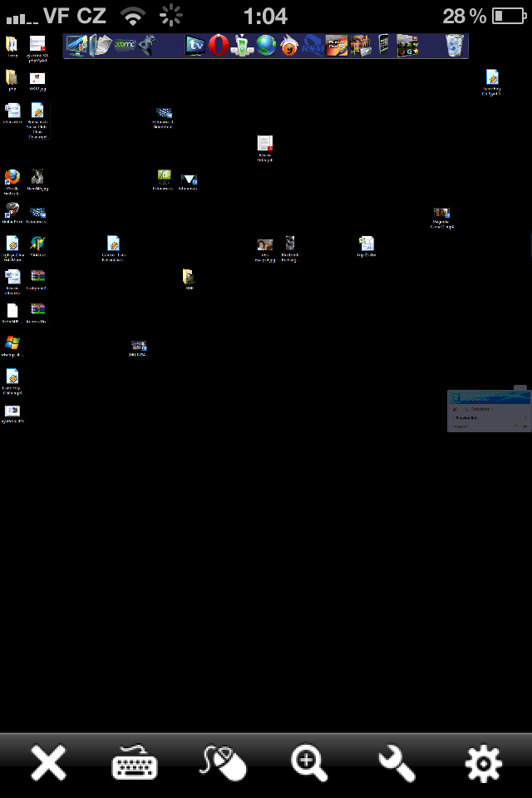Open the computer monitor dock icon

tap(76, 46)
